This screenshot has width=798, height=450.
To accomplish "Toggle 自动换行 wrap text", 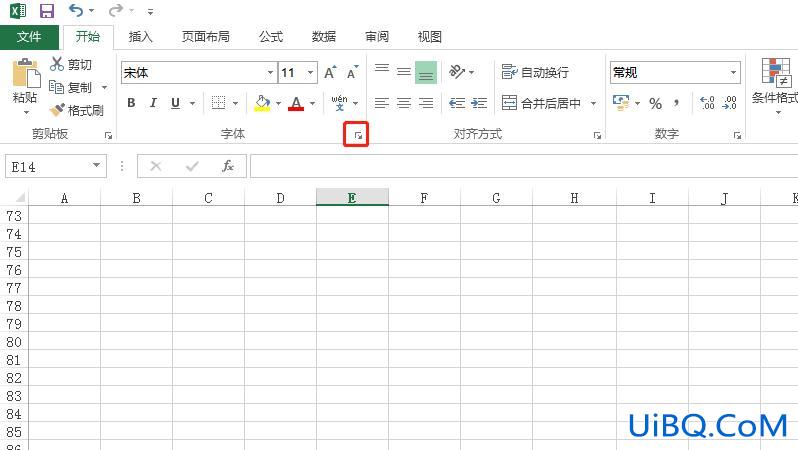I will 535,72.
